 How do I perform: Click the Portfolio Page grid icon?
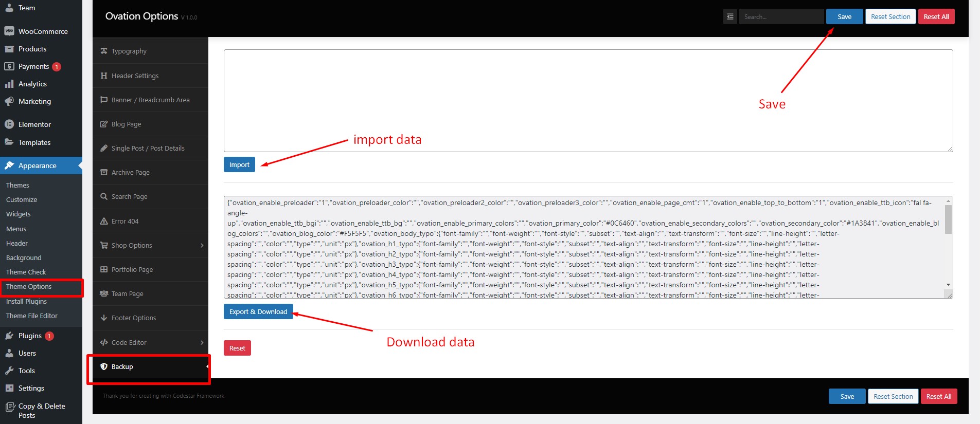click(x=104, y=269)
